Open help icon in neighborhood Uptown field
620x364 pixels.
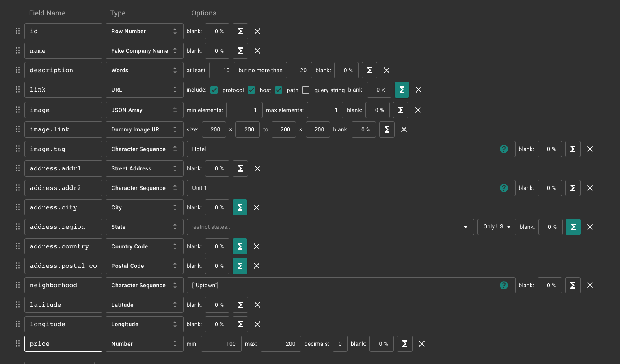click(x=504, y=285)
